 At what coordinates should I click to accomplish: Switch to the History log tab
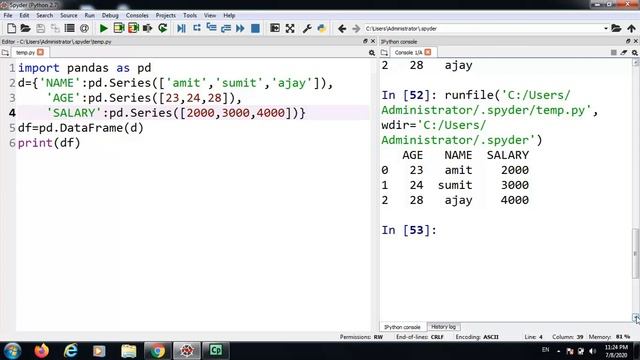(444, 327)
